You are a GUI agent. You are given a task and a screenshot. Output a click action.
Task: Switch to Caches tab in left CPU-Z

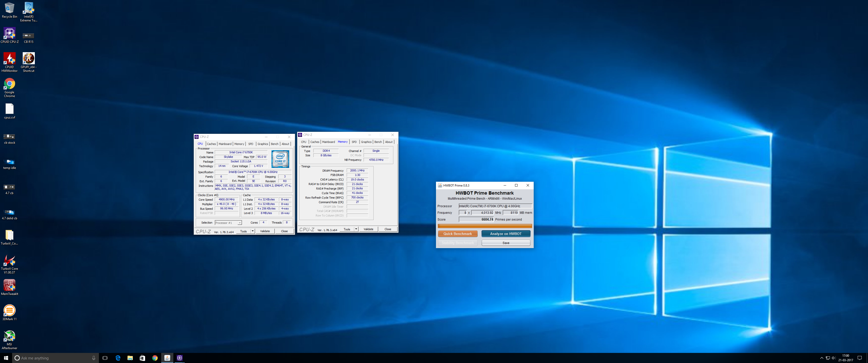tap(211, 144)
